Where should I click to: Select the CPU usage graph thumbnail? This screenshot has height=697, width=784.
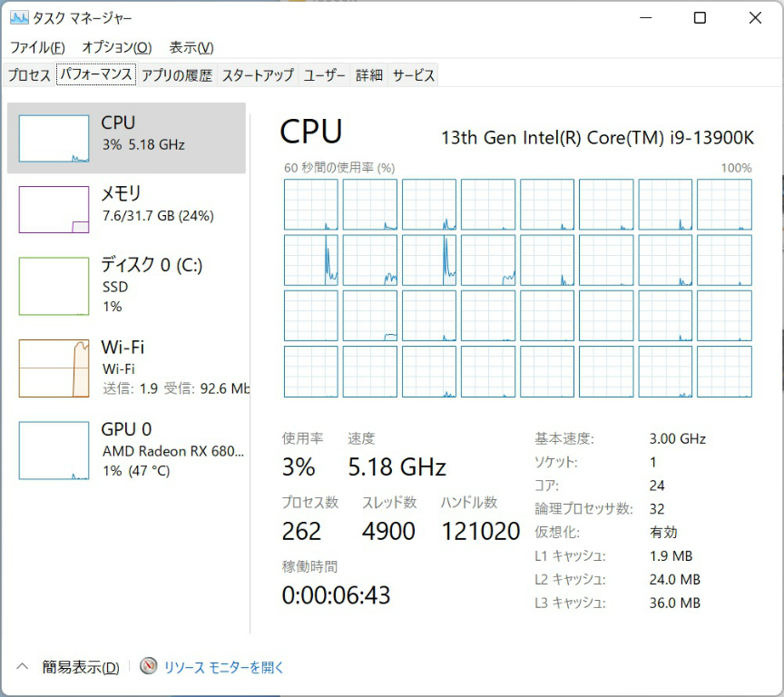click(x=54, y=139)
